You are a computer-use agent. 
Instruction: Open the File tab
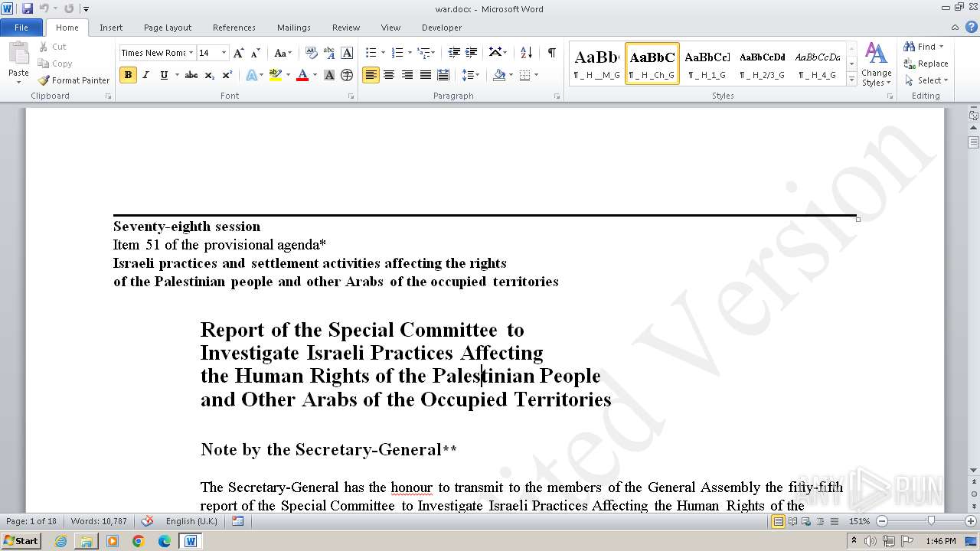(x=21, y=28)
